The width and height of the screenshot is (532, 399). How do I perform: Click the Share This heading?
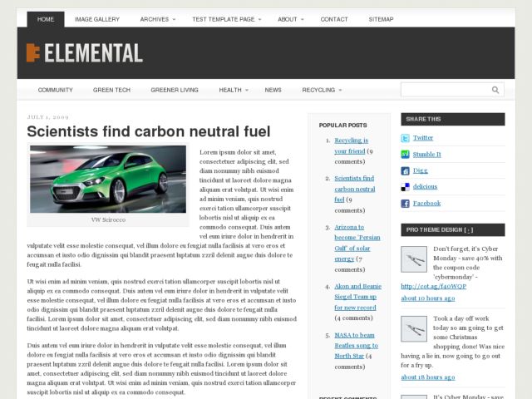(x=423, y=119)
